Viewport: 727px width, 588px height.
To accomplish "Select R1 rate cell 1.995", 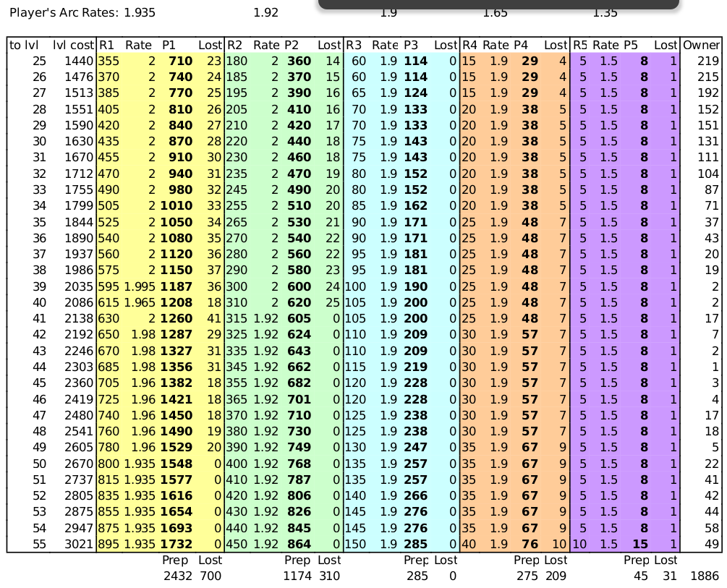I will tap(140, 286).
